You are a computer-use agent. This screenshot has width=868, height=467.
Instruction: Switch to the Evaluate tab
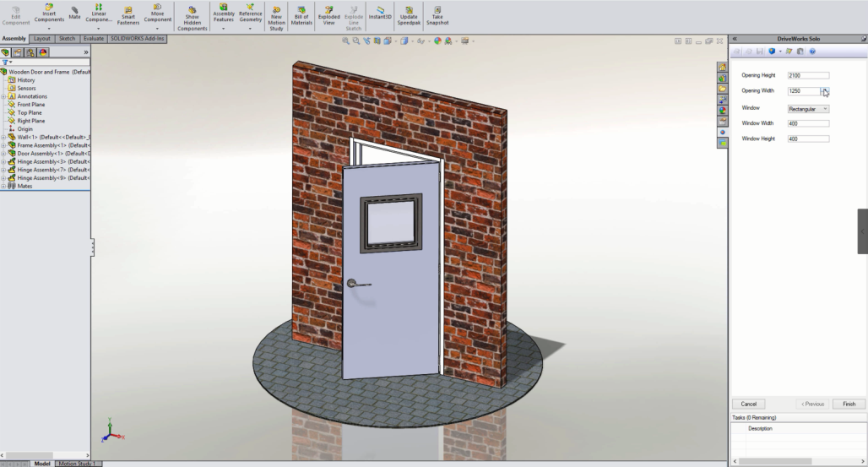[x=93, y=39]
